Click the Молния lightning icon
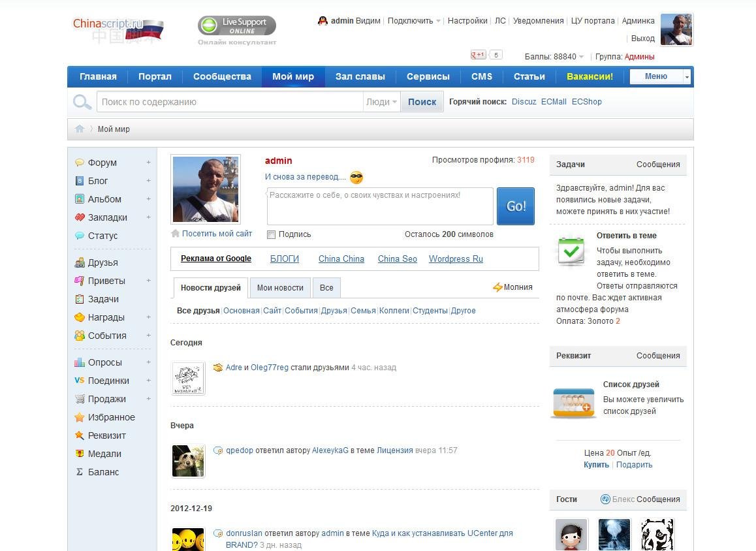 (x=497, y=287)
